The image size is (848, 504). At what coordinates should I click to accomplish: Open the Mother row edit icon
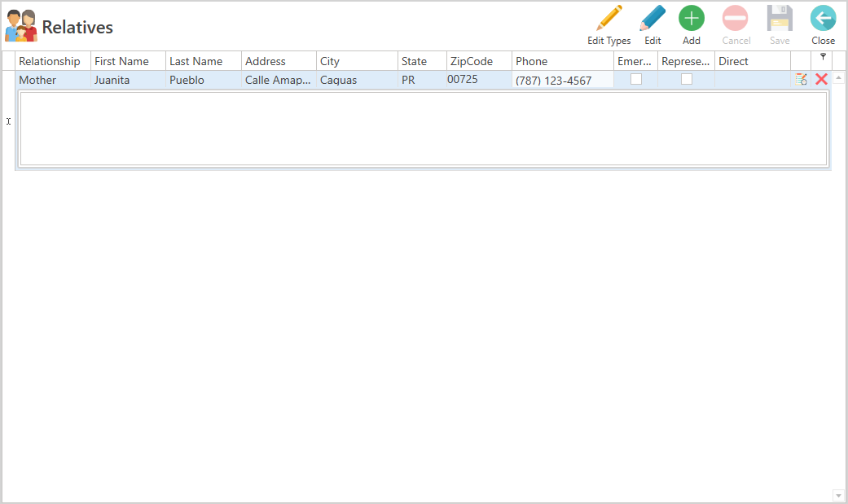click(801, 80)
